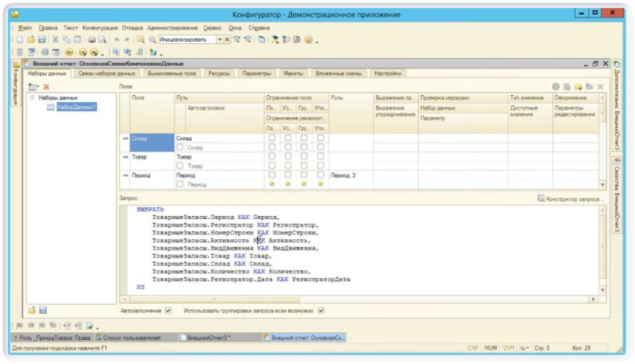Disable 'Использовать группировки запроса если возможно' checkbox
635x364 pixels.
[321, 311]
